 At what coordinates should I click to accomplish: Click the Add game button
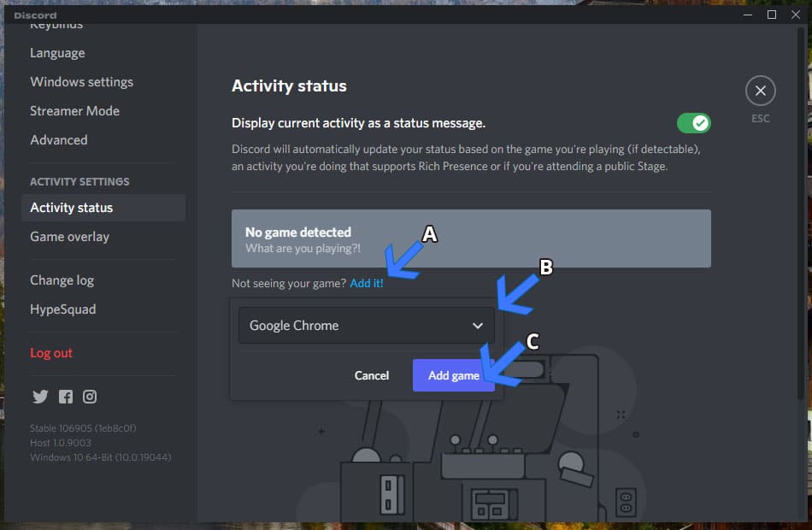[x=453, y=375]
